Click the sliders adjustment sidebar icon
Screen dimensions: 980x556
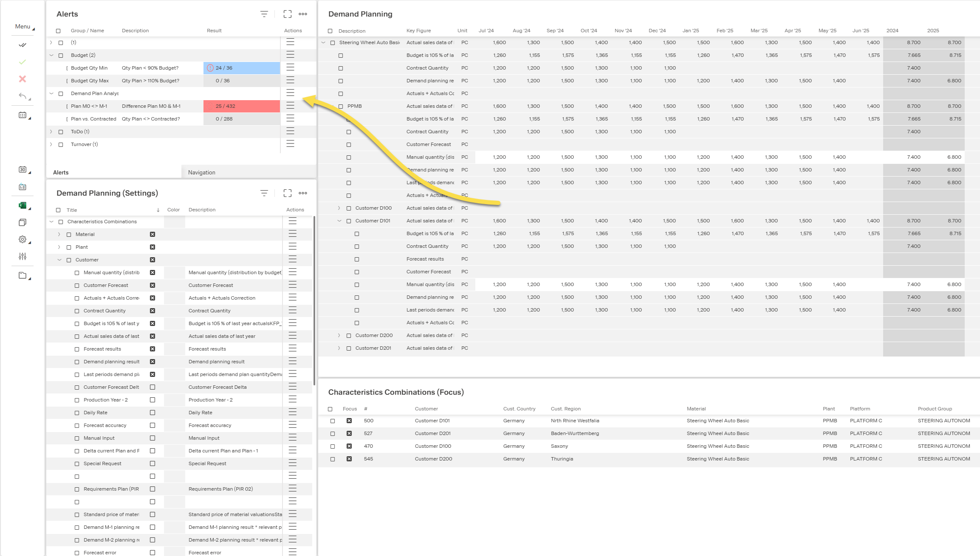(23, 256)
